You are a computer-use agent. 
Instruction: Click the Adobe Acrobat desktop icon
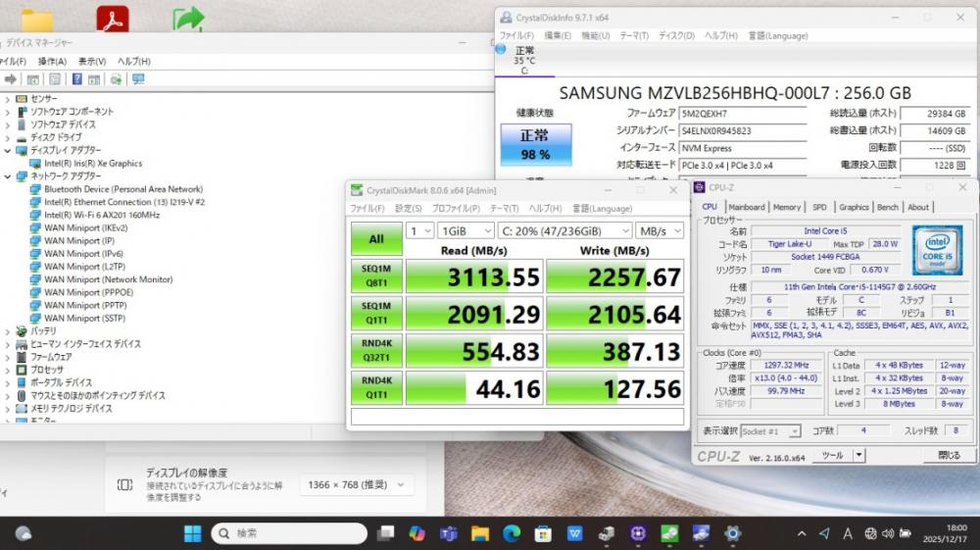point(112,19)
